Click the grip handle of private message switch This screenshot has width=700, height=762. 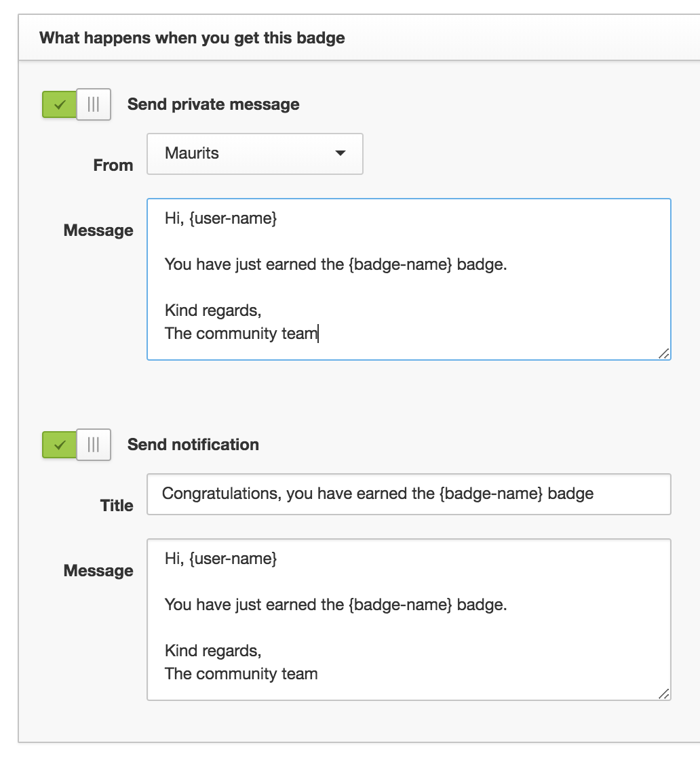pos(94,104)
